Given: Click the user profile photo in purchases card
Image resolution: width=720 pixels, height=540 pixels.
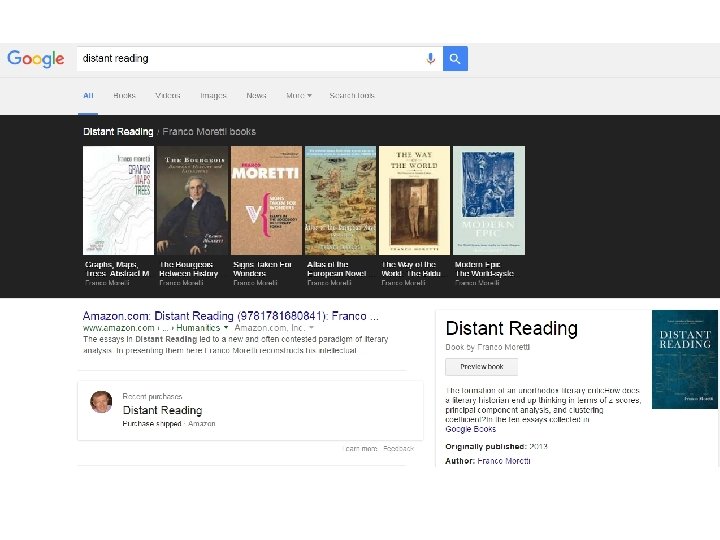Looking at the screenshot, I should [x=101, y=402].
